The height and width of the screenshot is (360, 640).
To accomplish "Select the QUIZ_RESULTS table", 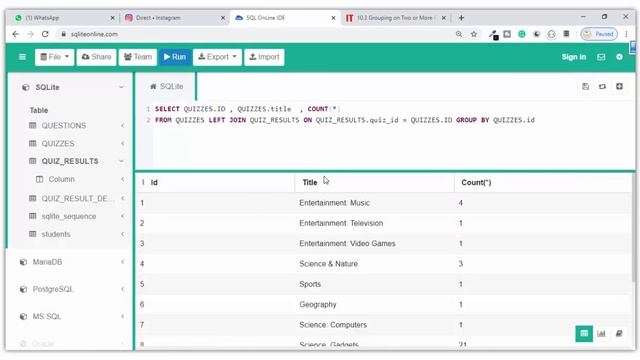I will coord(70,161).
